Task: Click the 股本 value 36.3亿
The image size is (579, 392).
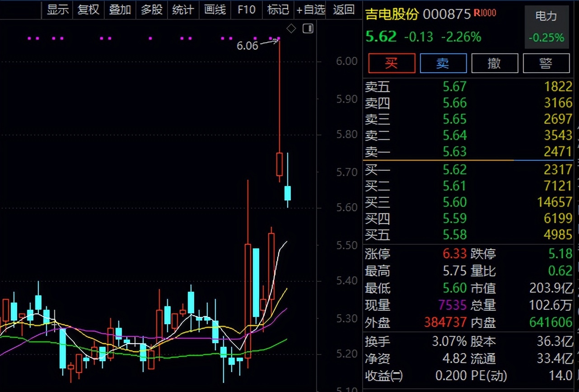Action: pyautogui.click(x=555, y=341)
